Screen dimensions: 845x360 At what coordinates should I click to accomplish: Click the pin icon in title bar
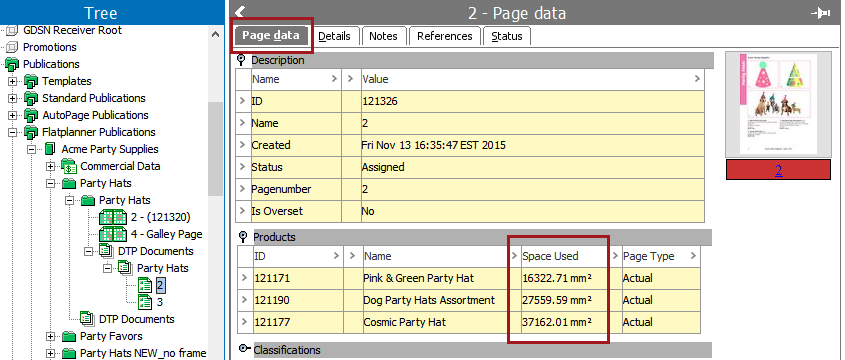click(x=820, y=13)
